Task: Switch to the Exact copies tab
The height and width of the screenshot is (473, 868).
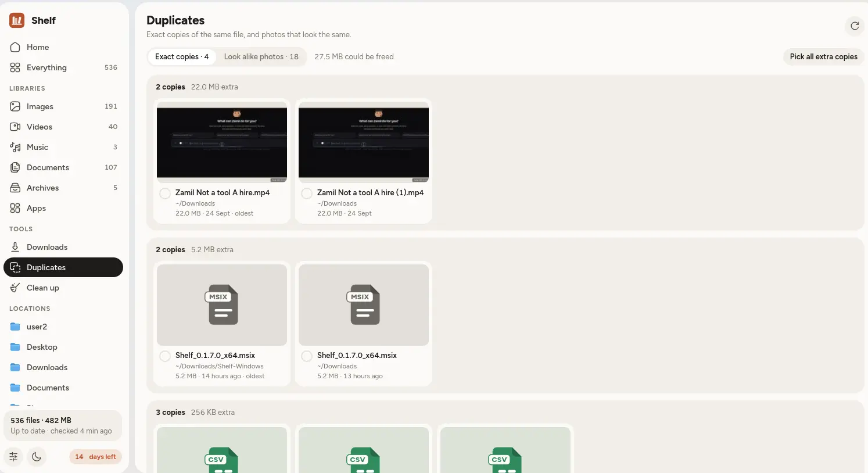Action: 182,56
